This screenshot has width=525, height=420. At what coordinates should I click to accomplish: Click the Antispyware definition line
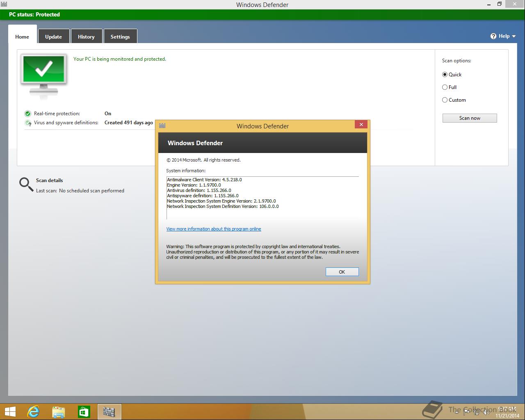click(x=203, y=196)
